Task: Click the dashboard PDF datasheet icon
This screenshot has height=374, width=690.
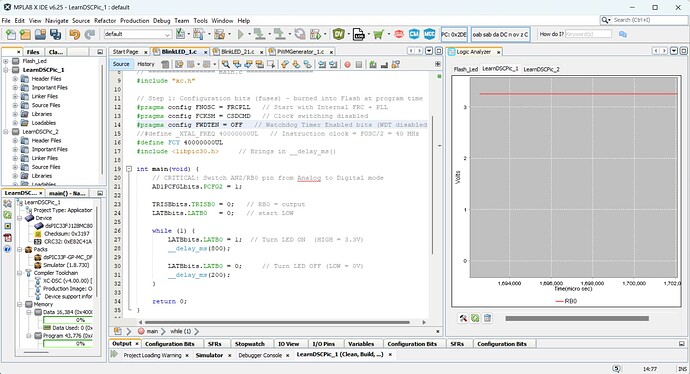Action: 7,238
